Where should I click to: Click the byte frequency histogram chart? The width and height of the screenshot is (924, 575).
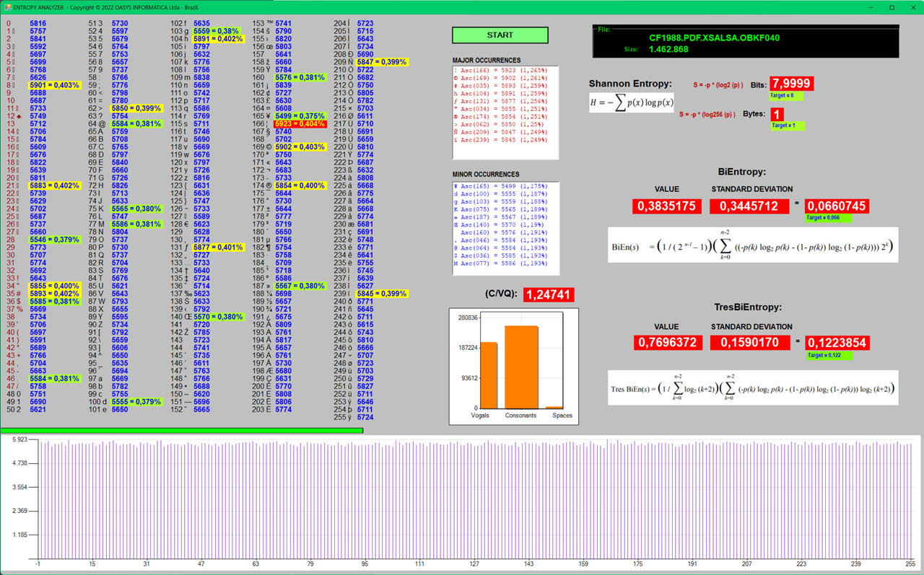(462, 501)
